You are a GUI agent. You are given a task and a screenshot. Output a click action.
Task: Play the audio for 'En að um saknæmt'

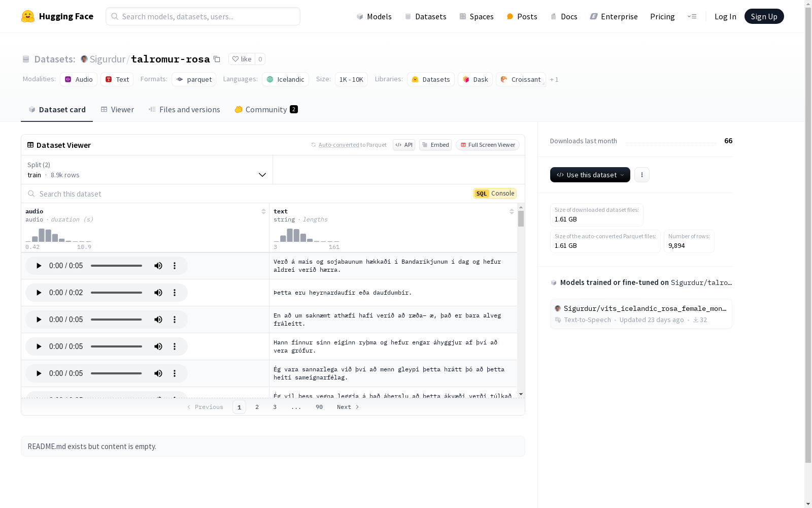pyautogui.click(x=39, y=320)
